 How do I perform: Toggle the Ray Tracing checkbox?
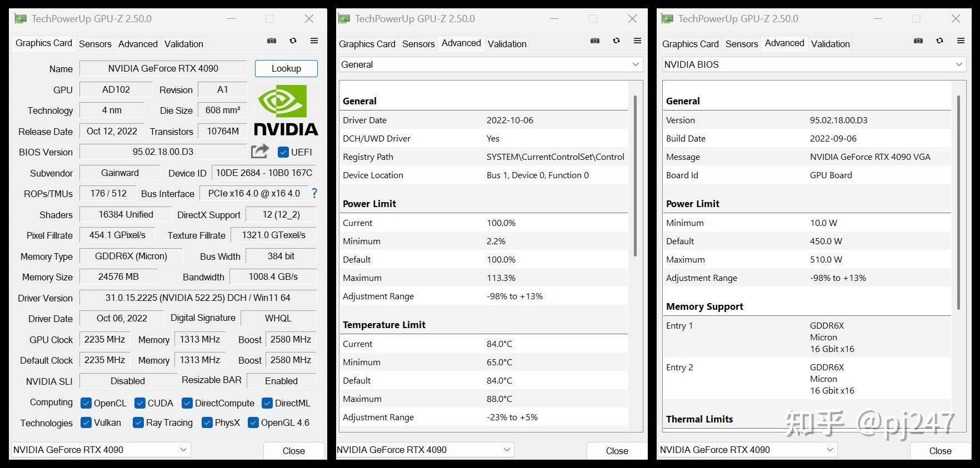coord(138,422)
